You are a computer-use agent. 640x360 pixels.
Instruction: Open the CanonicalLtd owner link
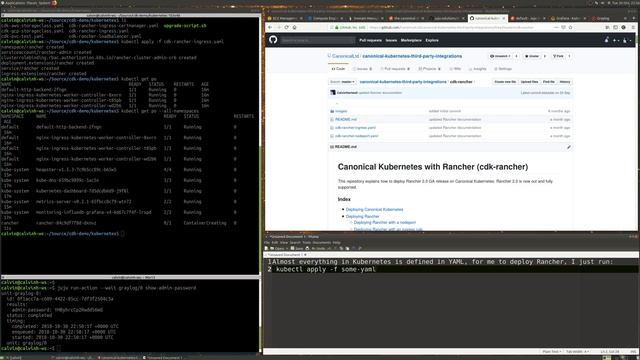tap(345, 56)
